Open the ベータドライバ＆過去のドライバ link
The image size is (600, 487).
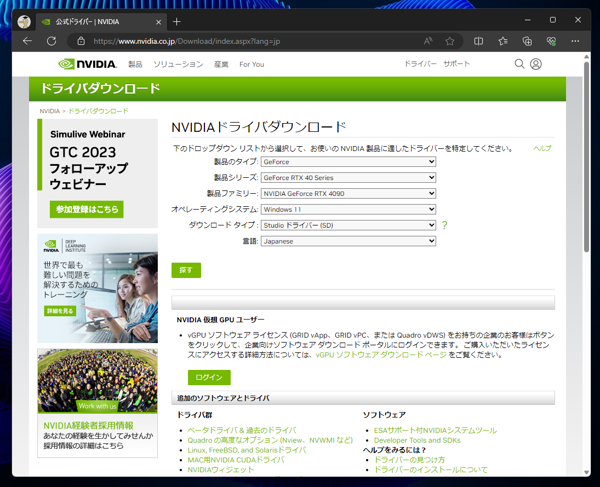(x=241, y=430)
